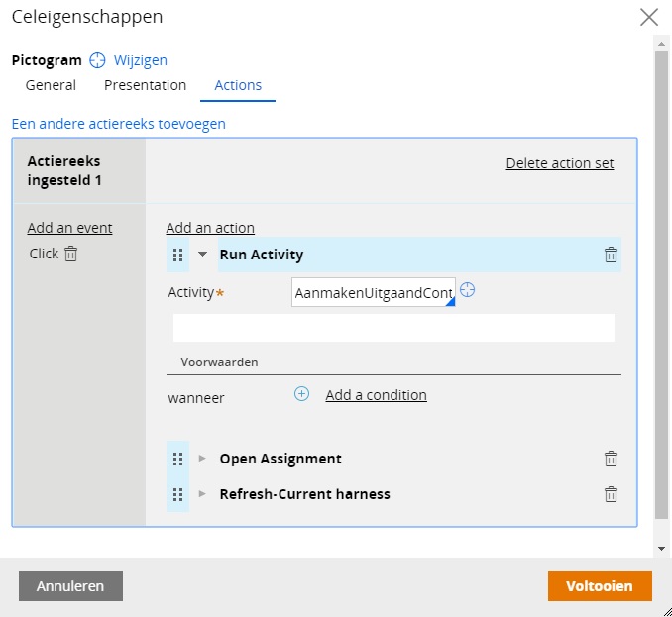Screen dimensions: 672x617
Task: Switch to the Presentation tab
Action: click(x=146, y=85)
